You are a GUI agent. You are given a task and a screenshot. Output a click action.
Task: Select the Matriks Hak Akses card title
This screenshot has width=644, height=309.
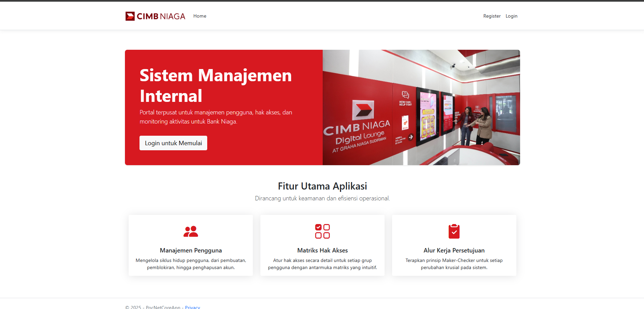[322, 250]
